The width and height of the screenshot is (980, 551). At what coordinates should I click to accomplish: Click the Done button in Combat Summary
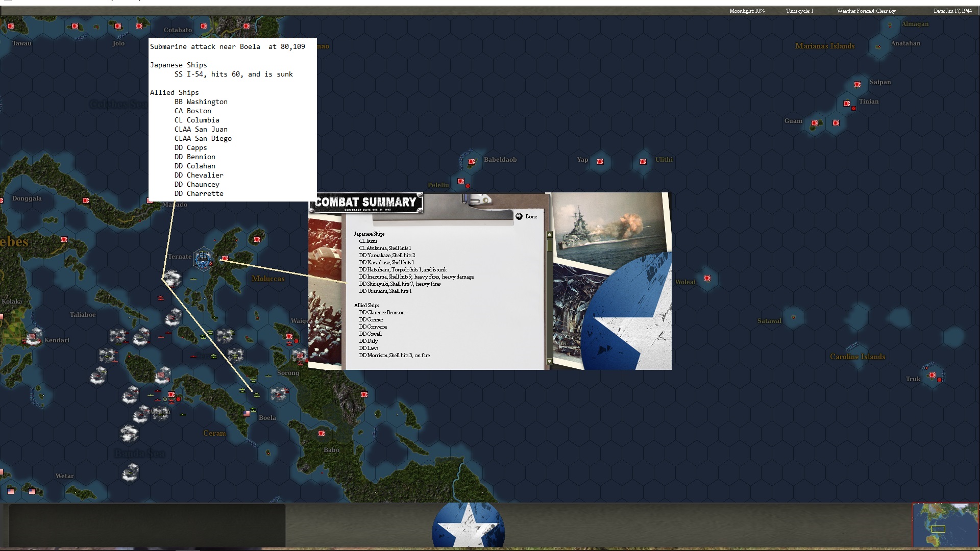pos(531,217)
